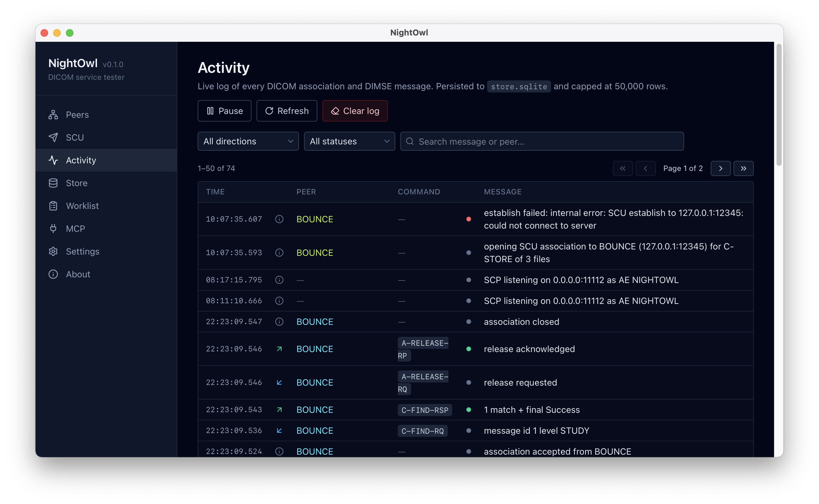
Task: Click the TIME column header
Action: [x=215, y=192]
